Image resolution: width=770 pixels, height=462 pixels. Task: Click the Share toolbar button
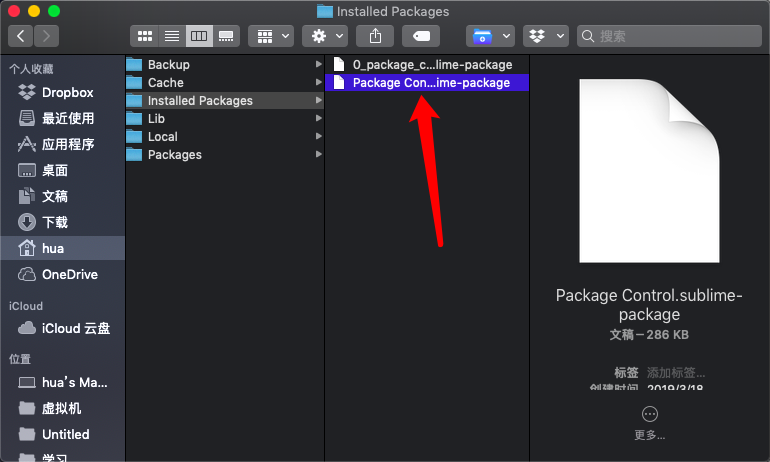pyautogui.click(x=375, y=36)
